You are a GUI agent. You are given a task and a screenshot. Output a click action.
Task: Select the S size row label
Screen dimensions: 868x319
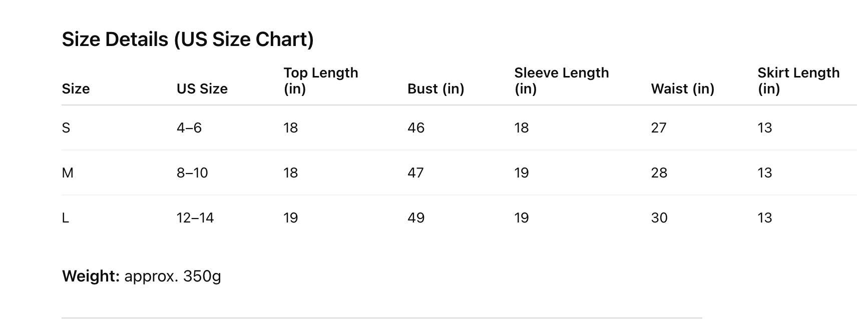tap(66, 128)
